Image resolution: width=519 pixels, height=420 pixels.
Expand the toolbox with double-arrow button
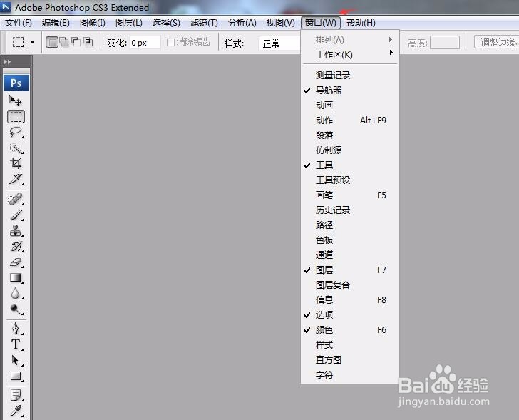point(7,62)
